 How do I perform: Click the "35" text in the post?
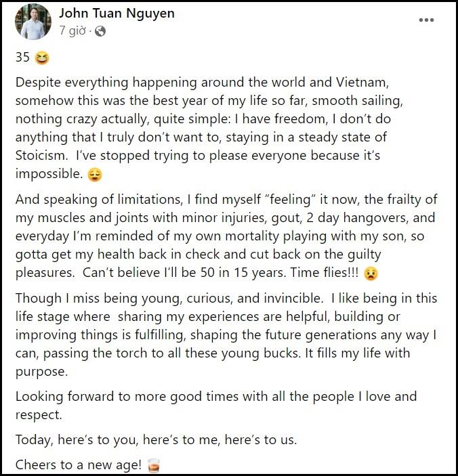[x=22, y=58]
